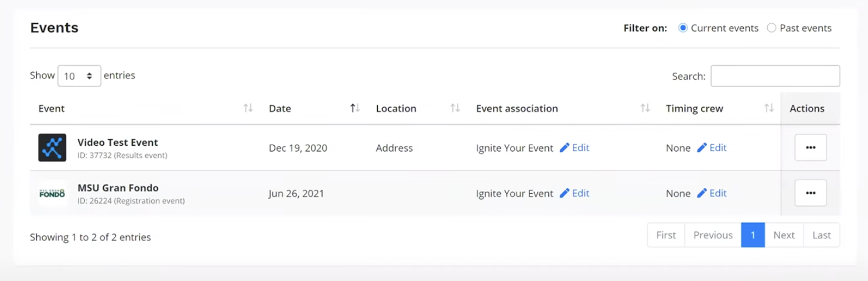Sort table by Event column arrows
This screenshot has height=281, width=868.
pos(248,108)
